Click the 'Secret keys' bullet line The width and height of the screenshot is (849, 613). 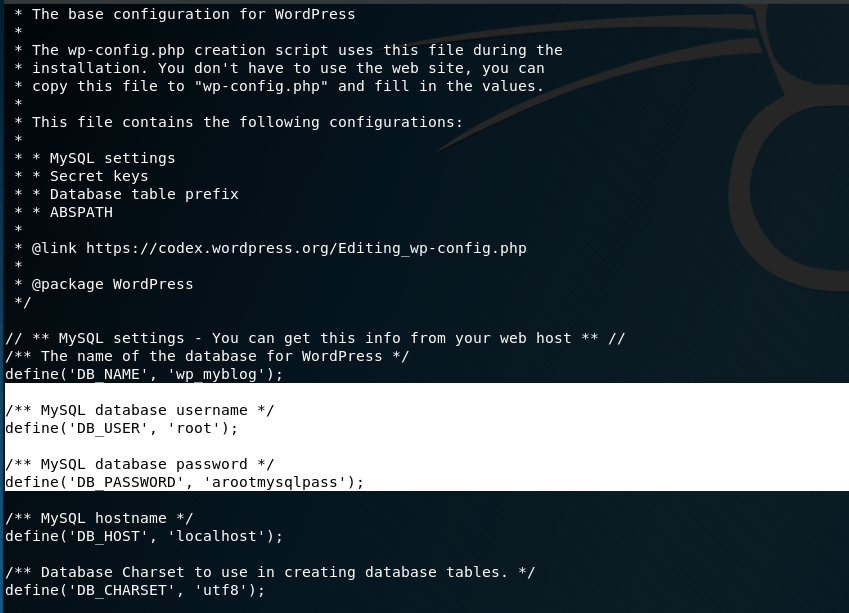point(81,177)
